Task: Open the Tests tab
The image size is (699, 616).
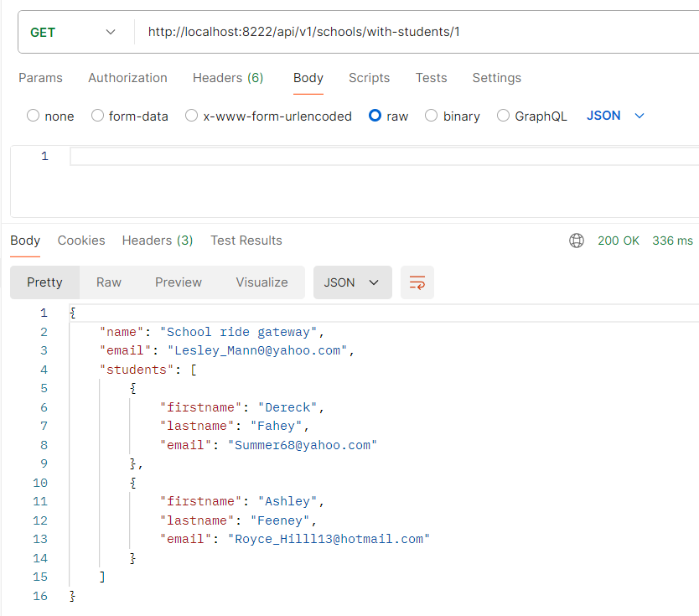Action: pos(431,78)
